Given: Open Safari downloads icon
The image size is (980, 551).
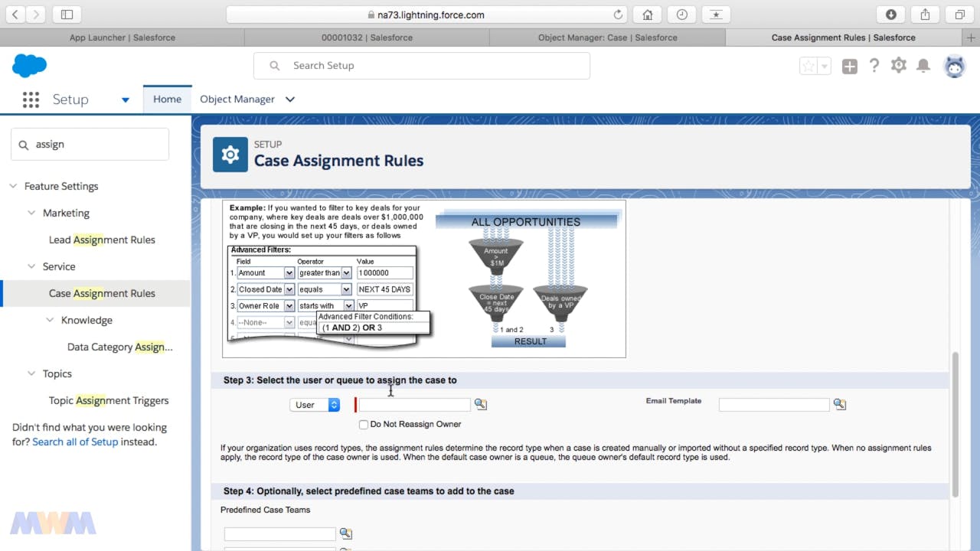Looking at the screenshot, I should coord(891,15).
